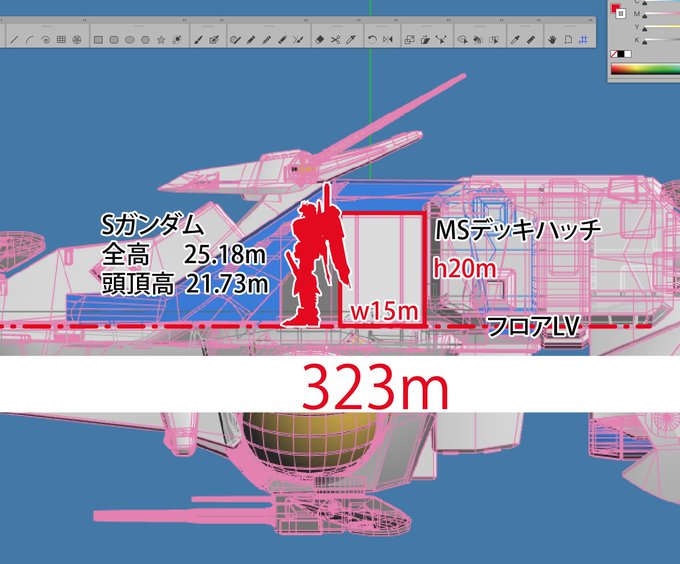The height and width of the screenshot is (564, 680).
Task: Pick the black swatch in Color panel
Action: coord(621,54)
